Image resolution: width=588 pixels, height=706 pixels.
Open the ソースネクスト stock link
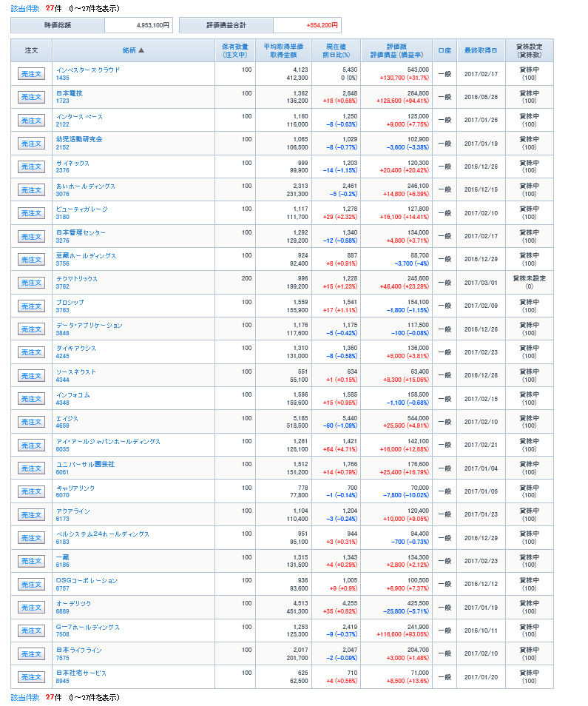(x=75, y=372)
